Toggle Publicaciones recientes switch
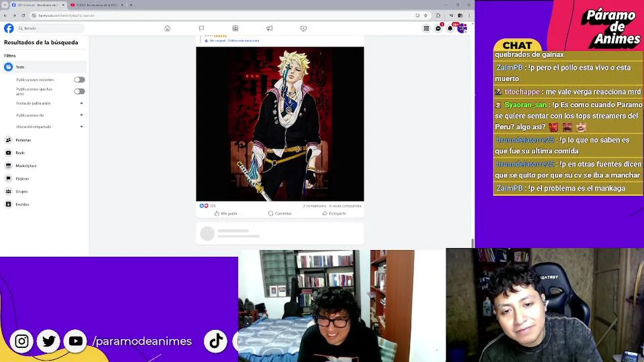The height and width of the screenshot is (362, 644). pyautogui.click(x=79, y=79)
